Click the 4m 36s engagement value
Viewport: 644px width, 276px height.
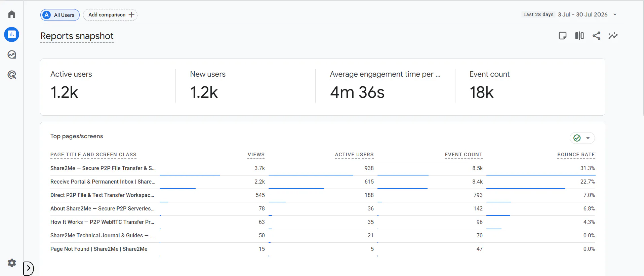click(357, 92)
